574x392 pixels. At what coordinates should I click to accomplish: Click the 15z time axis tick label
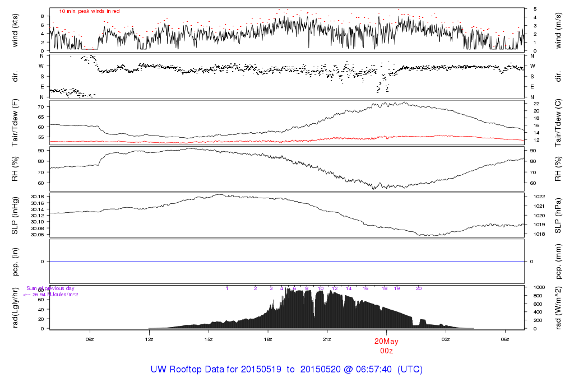209,339
